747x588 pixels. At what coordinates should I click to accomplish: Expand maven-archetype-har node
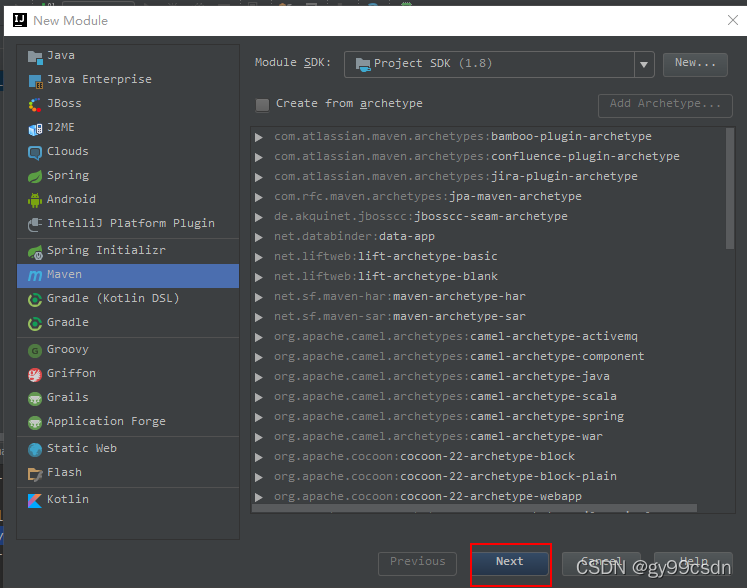click(259, 297)
